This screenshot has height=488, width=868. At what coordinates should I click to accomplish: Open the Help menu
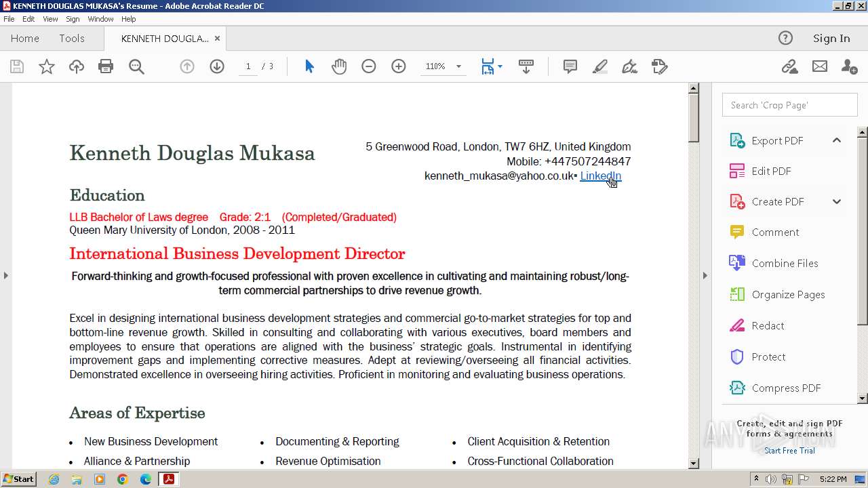[x=129, y=19]
